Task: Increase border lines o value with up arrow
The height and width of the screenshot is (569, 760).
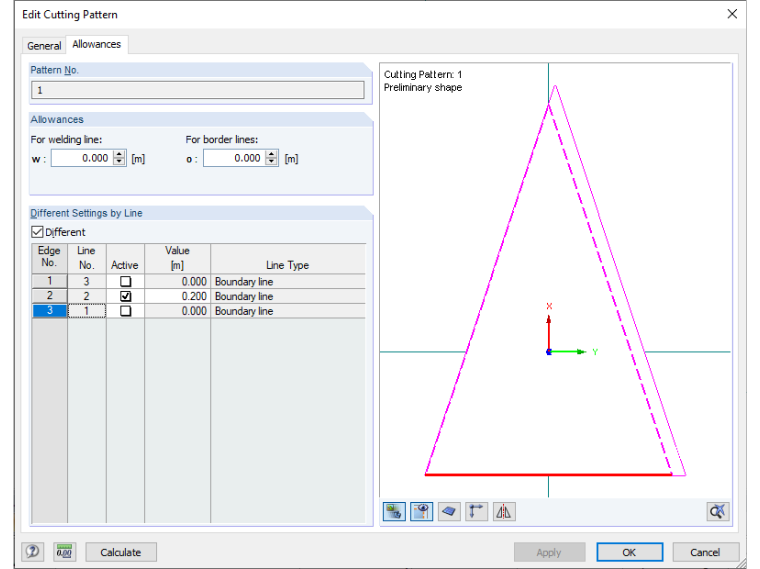Action: (x=272, y=155)
